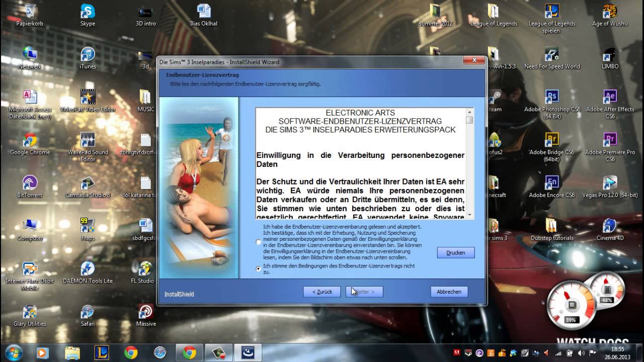Open Adobe Bridge CS6 shortcut
Viewport: 644px width, 362px height.
[552, 147]
